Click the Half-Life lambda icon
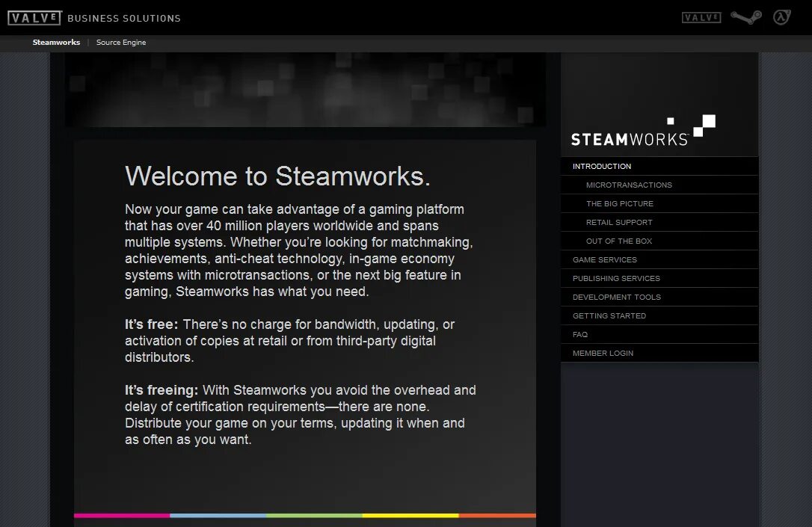Viewport: 812px width, 527px height. (781, 17)
